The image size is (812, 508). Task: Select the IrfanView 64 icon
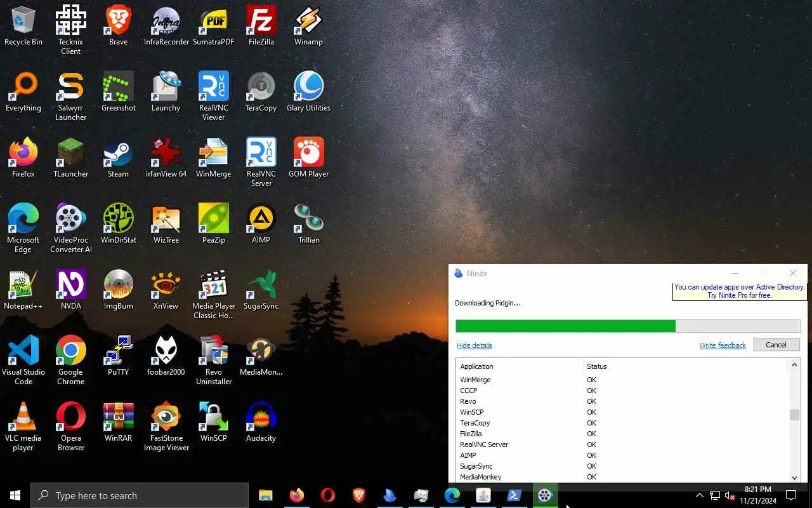[x=166, y=158]
